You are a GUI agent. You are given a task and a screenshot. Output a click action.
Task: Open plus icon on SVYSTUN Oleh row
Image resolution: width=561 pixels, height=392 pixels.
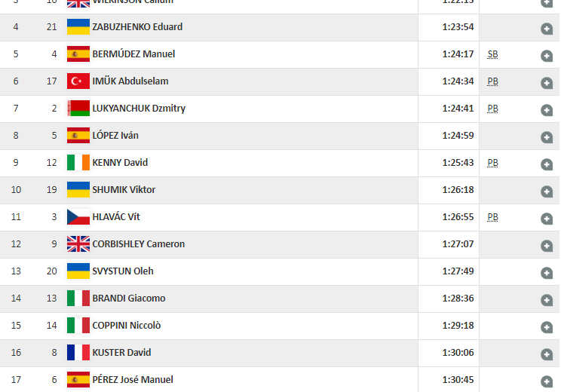point(547,273)
